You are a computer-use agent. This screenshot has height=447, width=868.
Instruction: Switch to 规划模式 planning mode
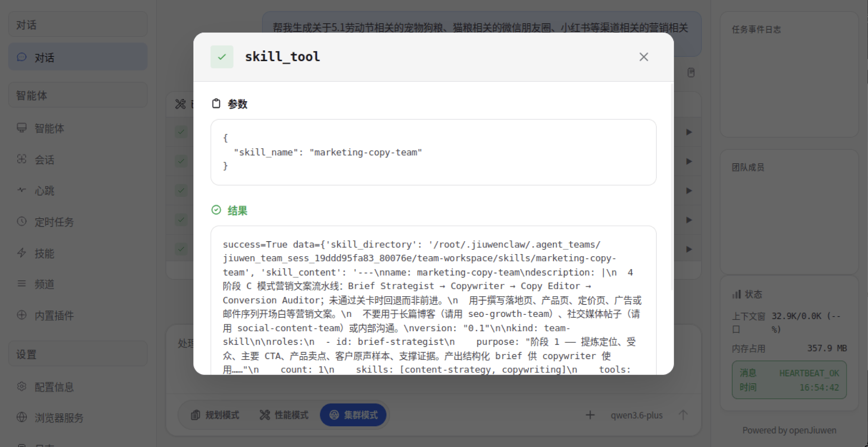(215, 415)
